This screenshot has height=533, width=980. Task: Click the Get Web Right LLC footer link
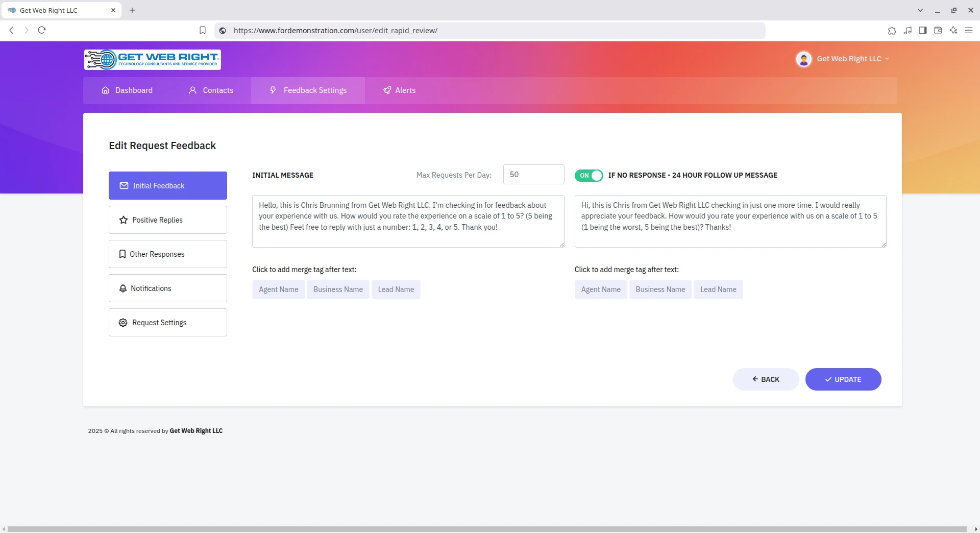click(x=196, y=431)
